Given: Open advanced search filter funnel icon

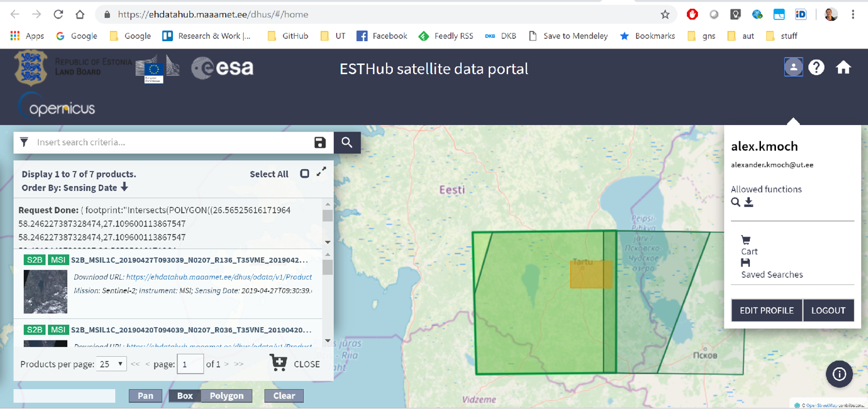Looking at the screenshot, I should pos(24,142).
